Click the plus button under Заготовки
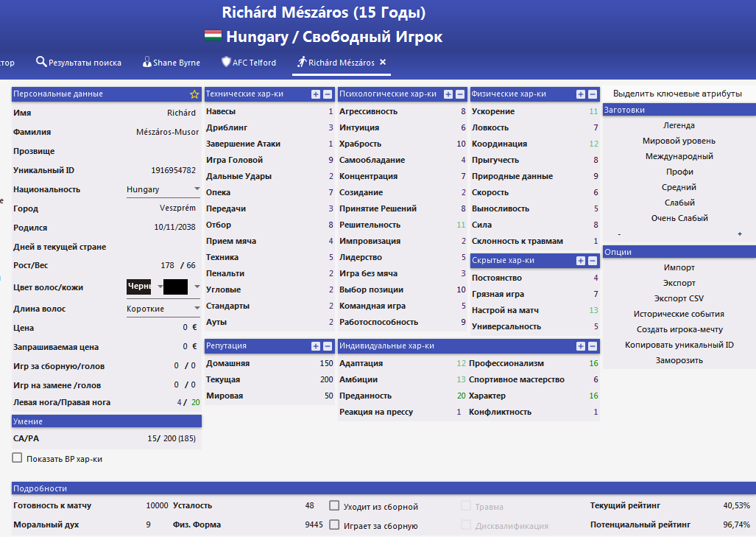 [740, 234]
